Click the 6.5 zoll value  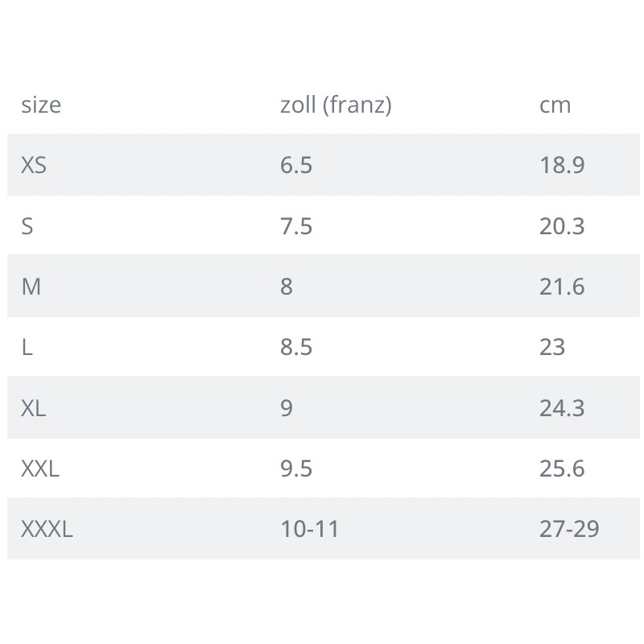point(296,165)
